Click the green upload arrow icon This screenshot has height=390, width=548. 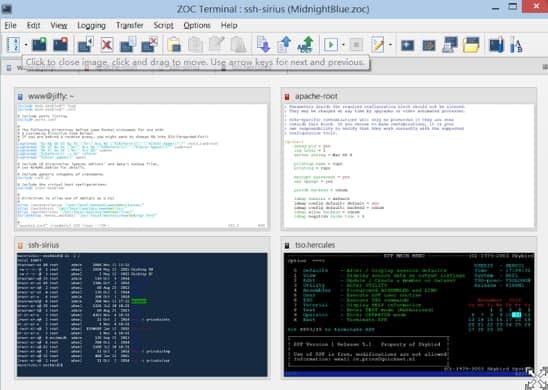pyautogui.click(x=305, y=44)
